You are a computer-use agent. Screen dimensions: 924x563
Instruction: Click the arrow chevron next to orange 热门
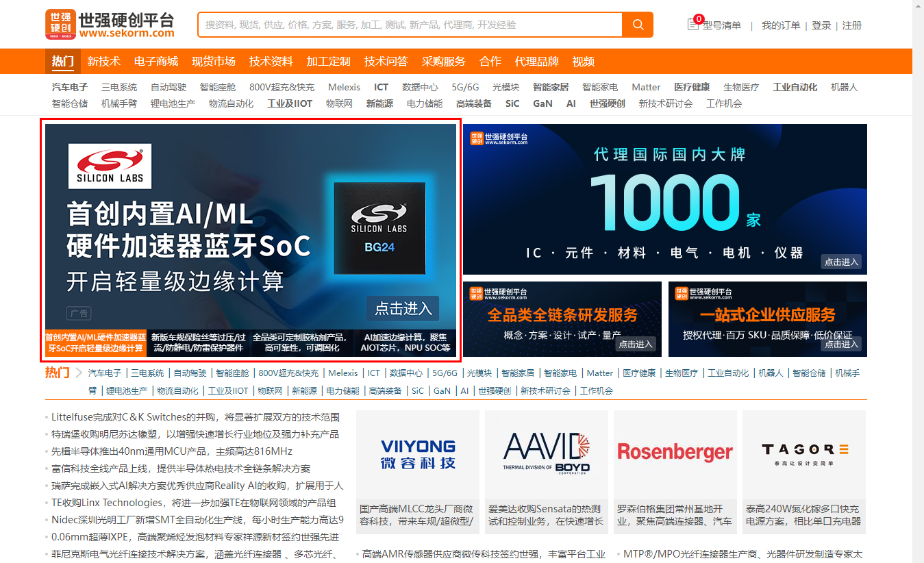coord(79,373)
